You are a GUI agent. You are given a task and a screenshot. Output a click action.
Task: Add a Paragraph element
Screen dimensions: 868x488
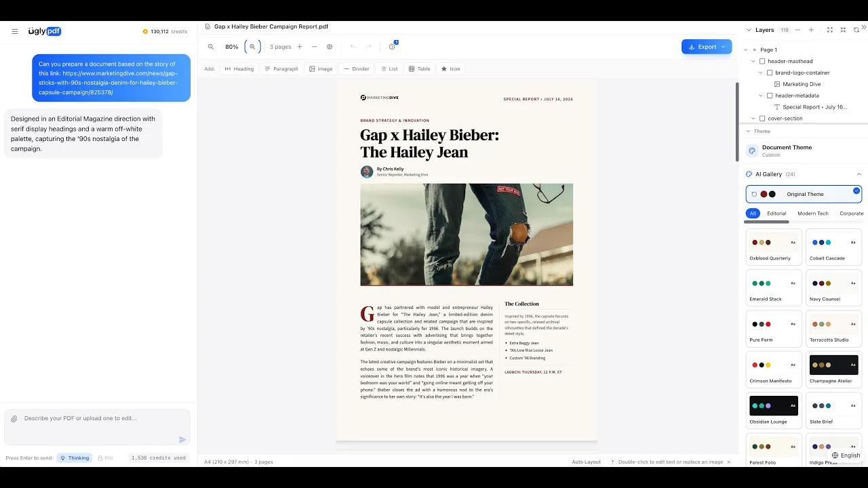click(x=281, y=68)
